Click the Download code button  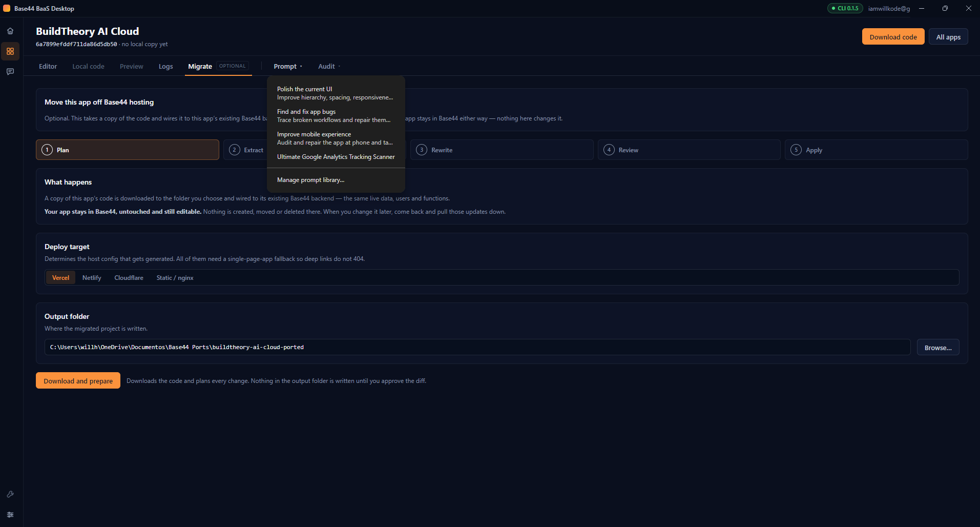(x=893, y=37)
